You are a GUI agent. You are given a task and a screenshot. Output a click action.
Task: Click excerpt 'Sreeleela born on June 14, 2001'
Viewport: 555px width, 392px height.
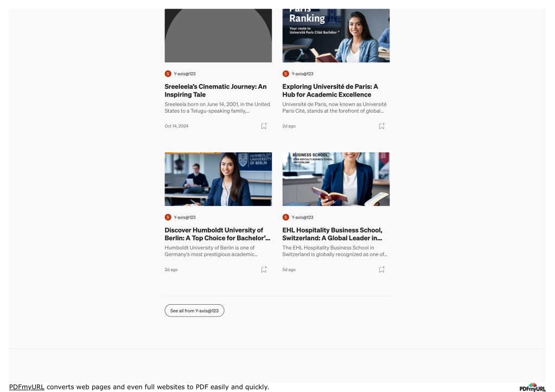coord(218,107)
